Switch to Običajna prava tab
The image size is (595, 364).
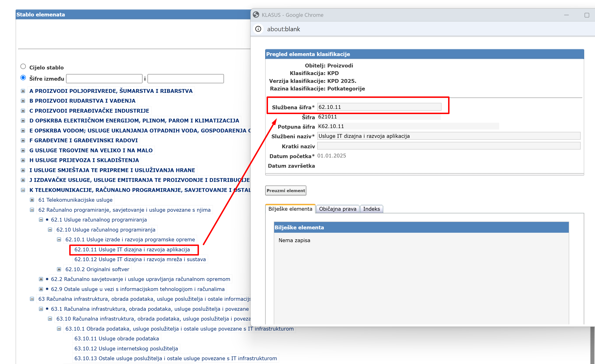pyautogui.click(x=338, y=209)
